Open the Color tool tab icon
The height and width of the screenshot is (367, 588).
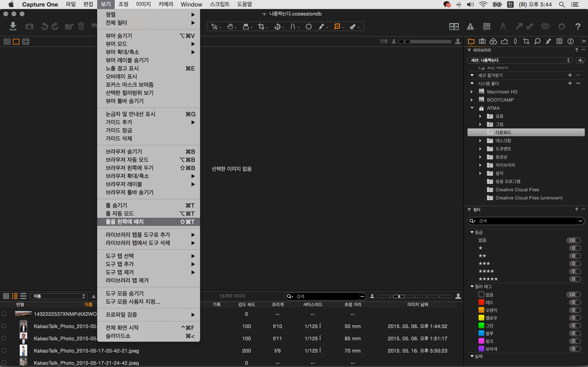(493, 41)
